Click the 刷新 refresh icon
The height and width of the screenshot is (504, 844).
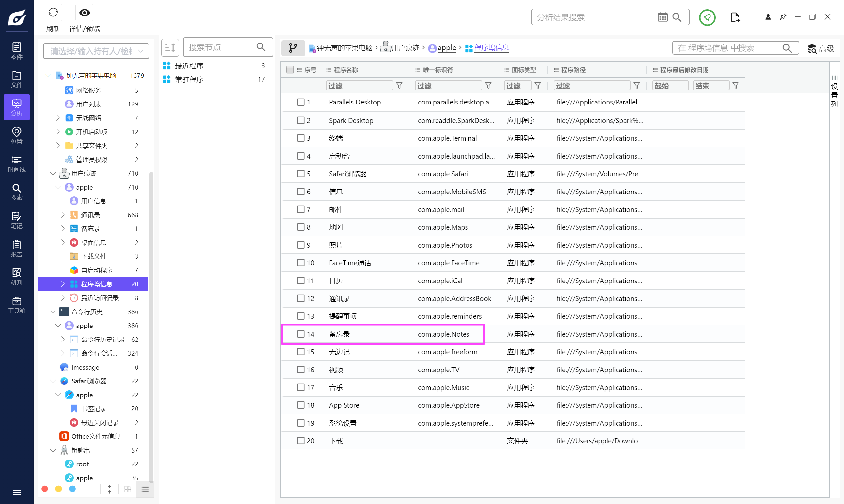tap(53, 13)
